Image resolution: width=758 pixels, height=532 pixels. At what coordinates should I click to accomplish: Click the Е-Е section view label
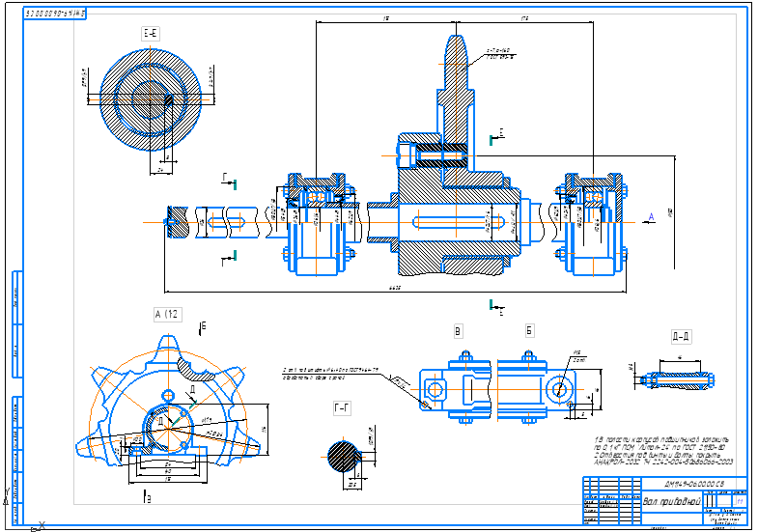pos(151,34)
